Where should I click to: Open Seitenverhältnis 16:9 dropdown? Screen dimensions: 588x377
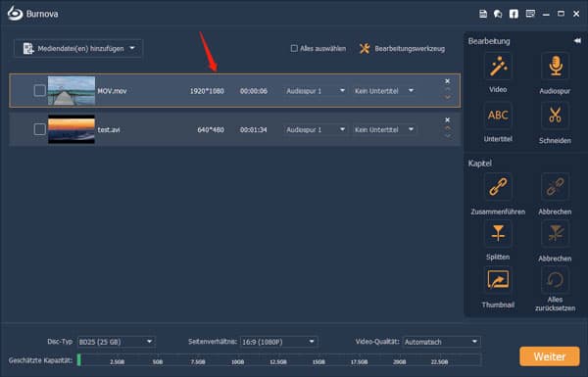278,342
